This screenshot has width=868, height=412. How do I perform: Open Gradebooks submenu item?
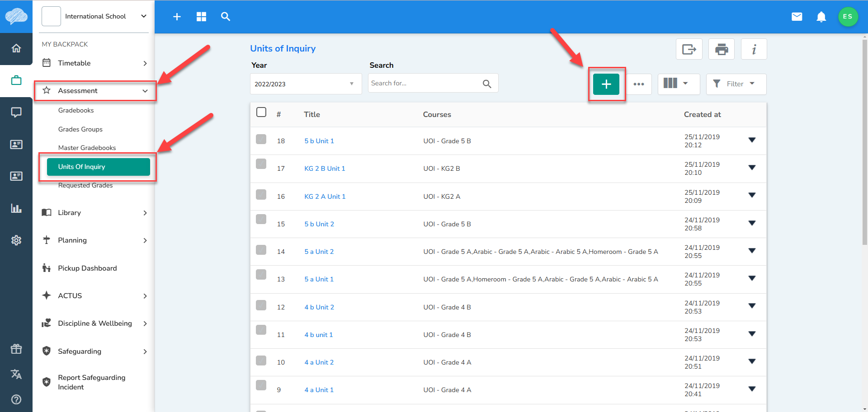pyautogui.click(x=76, y=110)
